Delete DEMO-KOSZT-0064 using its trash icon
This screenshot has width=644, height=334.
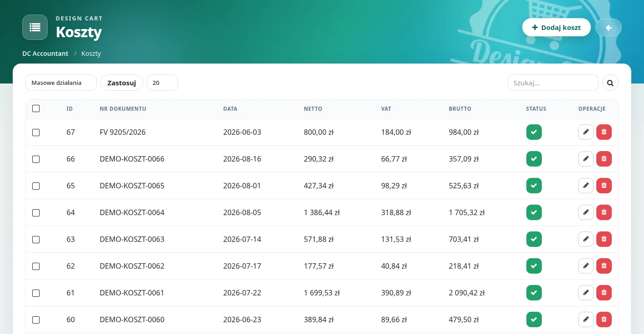604,212
